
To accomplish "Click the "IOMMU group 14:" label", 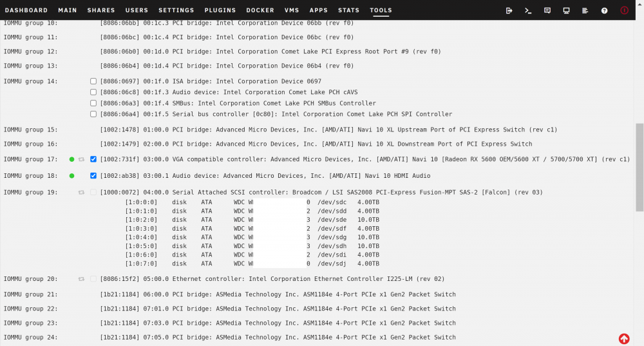I will click(x=31, y=81).
